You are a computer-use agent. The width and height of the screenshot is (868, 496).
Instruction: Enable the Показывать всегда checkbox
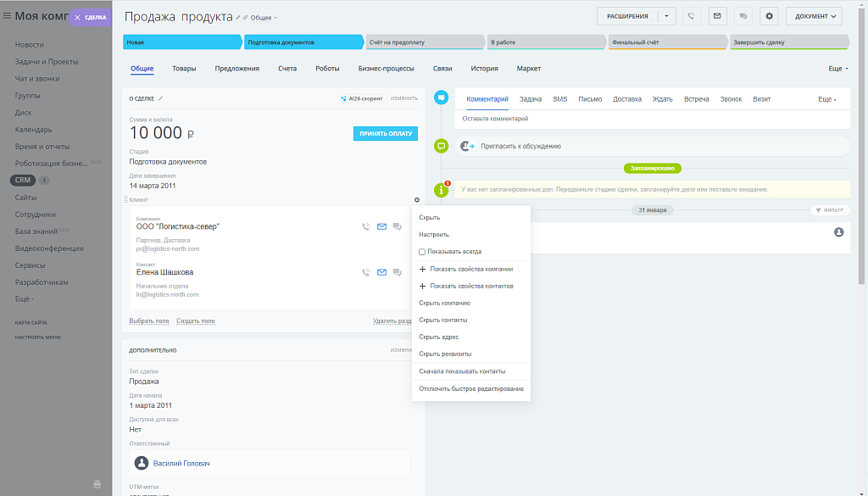(422, 252)
